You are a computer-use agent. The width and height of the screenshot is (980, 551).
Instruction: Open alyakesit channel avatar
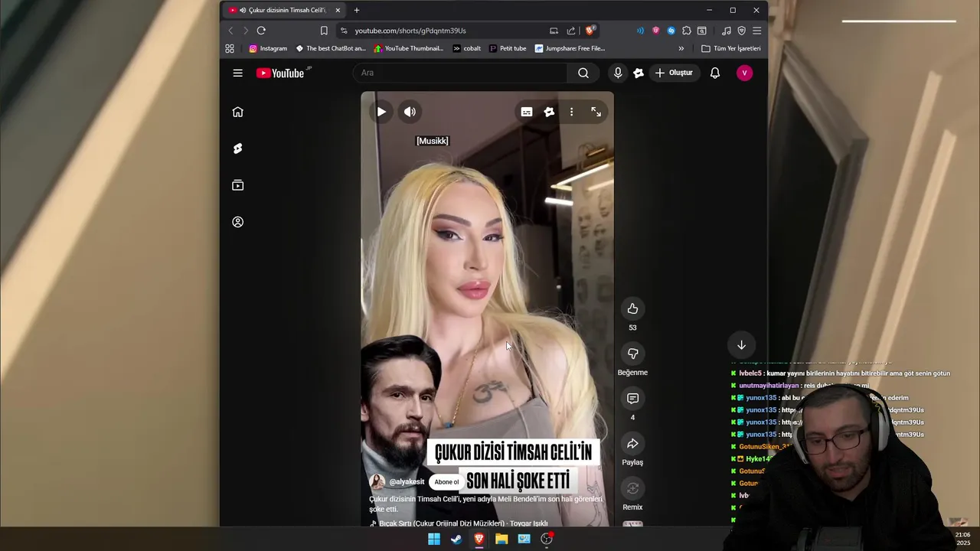pos(377,482)
